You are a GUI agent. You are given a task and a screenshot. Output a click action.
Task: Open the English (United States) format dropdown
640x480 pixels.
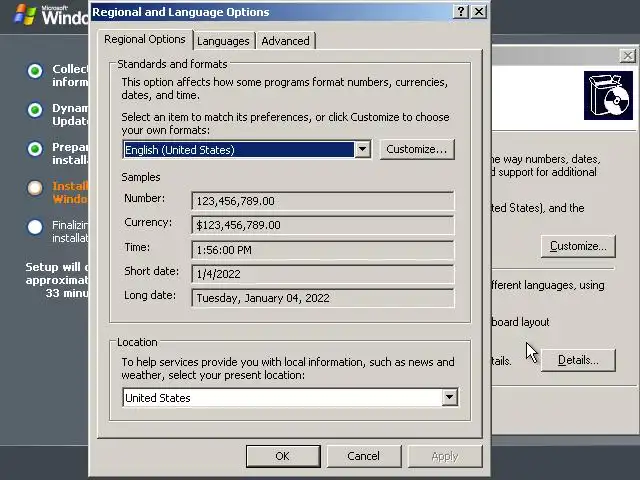click(x=247, y=150)
